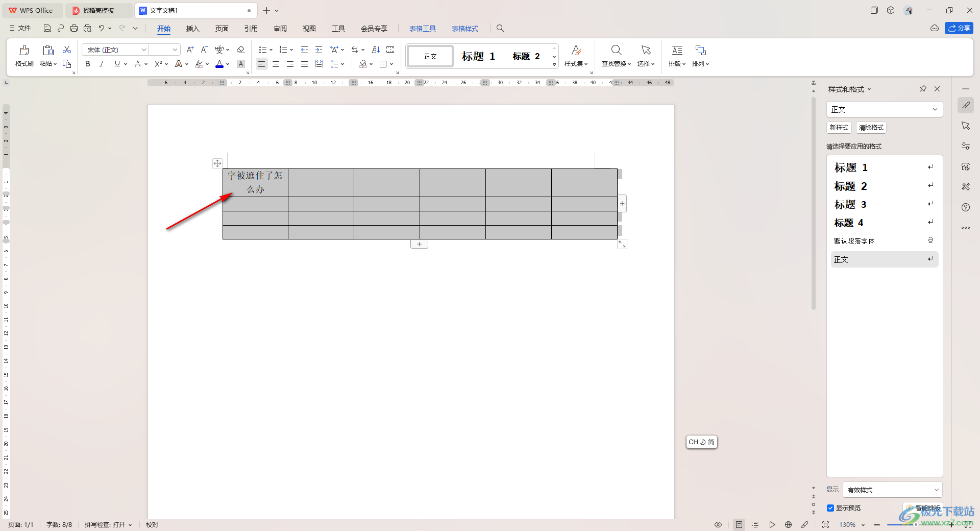The height and width of the screenshot is (531, 980).
Task: Switch to the 引用 ribbon tab
Action: click(x=251, y=29)
